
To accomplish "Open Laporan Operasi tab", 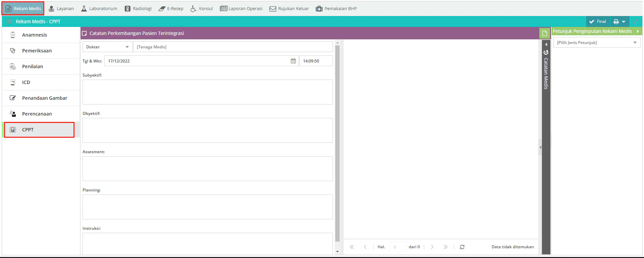I will click(241, 8).
